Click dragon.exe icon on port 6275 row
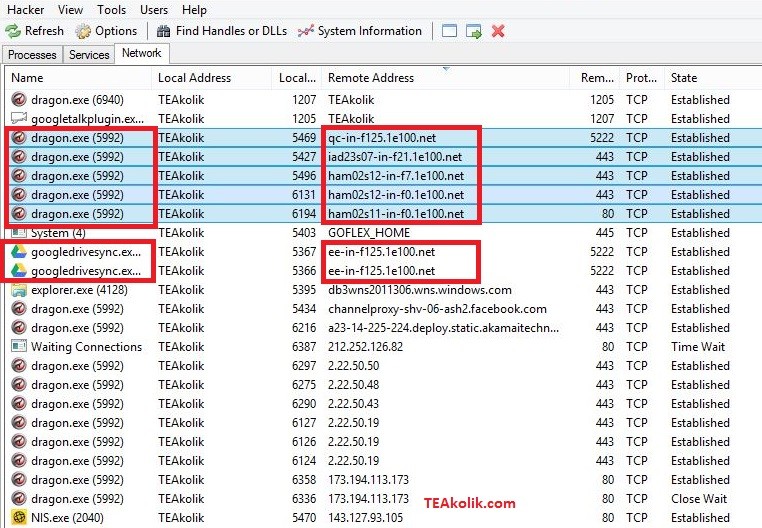This screenshot has height=528, width=762. click(x=18, y=385)
